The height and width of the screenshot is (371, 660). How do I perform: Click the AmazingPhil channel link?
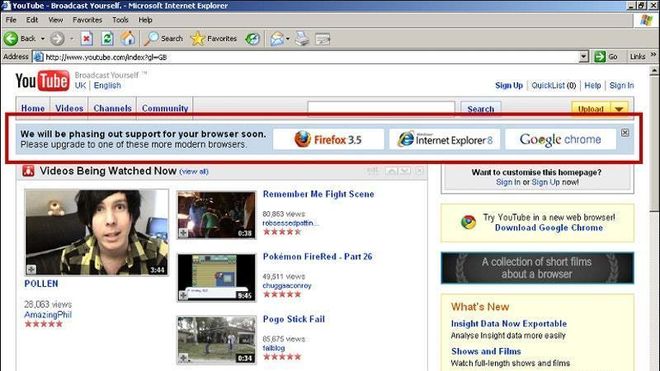tap(48, 315)
